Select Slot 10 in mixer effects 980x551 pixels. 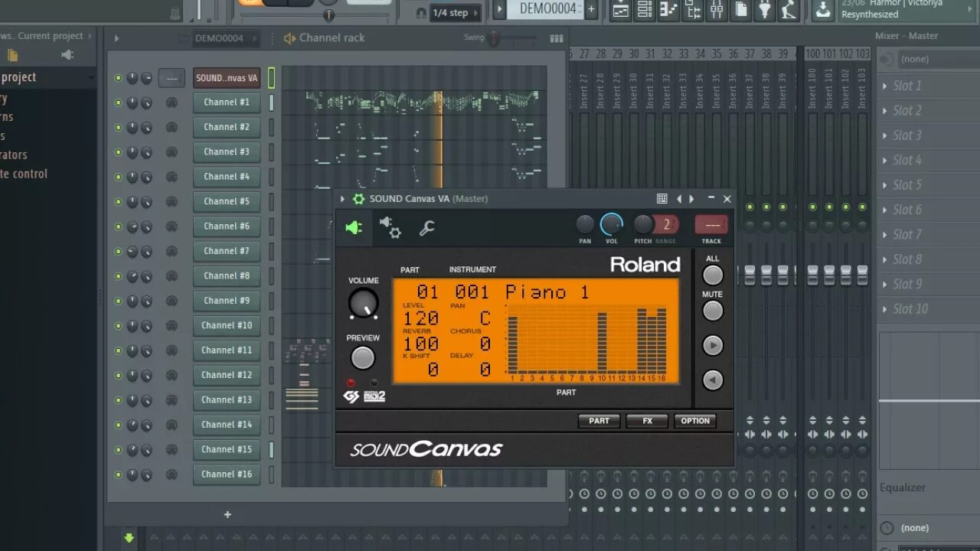929,309
